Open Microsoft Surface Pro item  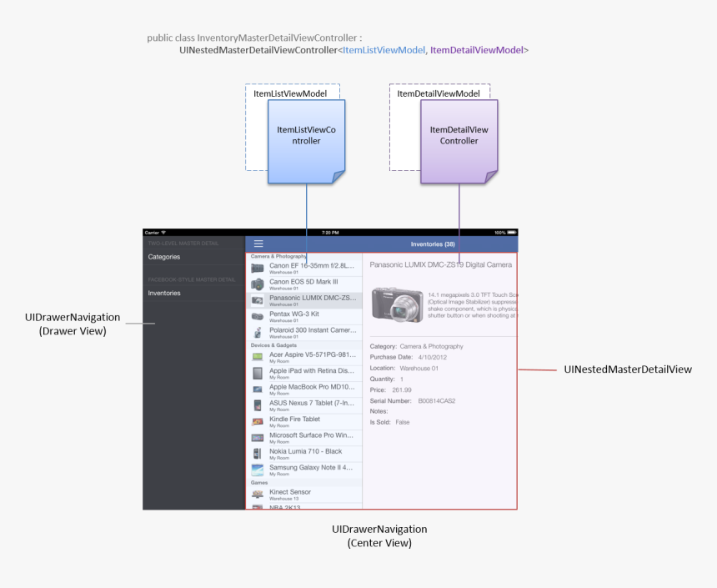click(304, 437)
